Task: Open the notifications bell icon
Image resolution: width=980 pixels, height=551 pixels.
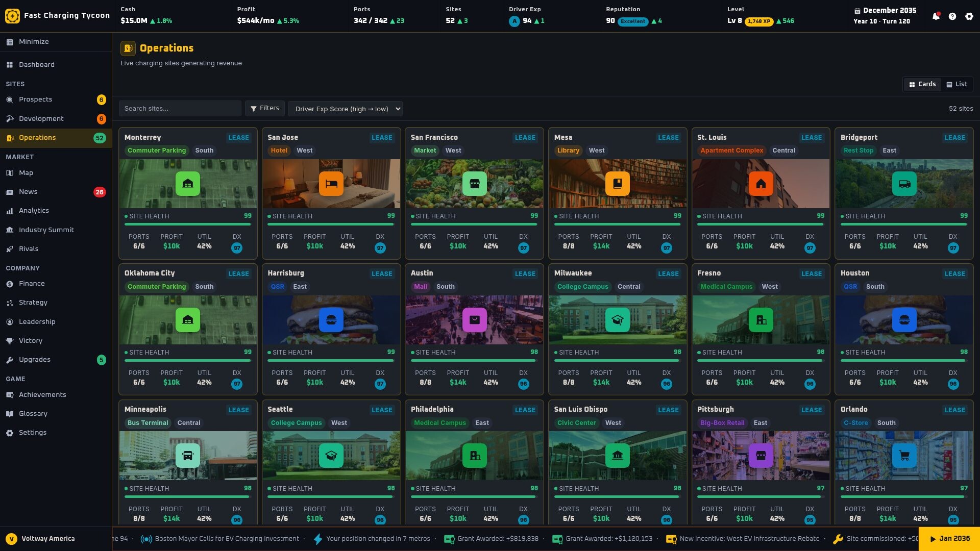Action: [x=936, y=16]
